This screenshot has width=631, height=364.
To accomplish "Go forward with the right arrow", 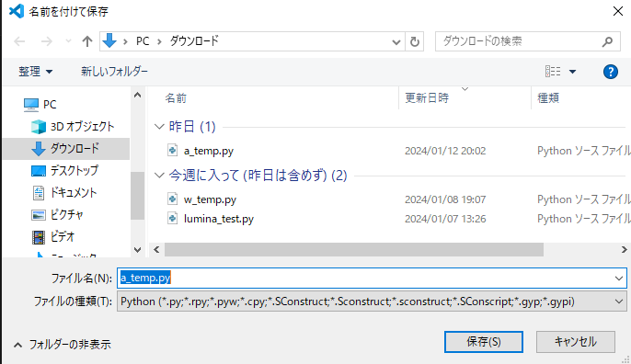I will 47,41.
